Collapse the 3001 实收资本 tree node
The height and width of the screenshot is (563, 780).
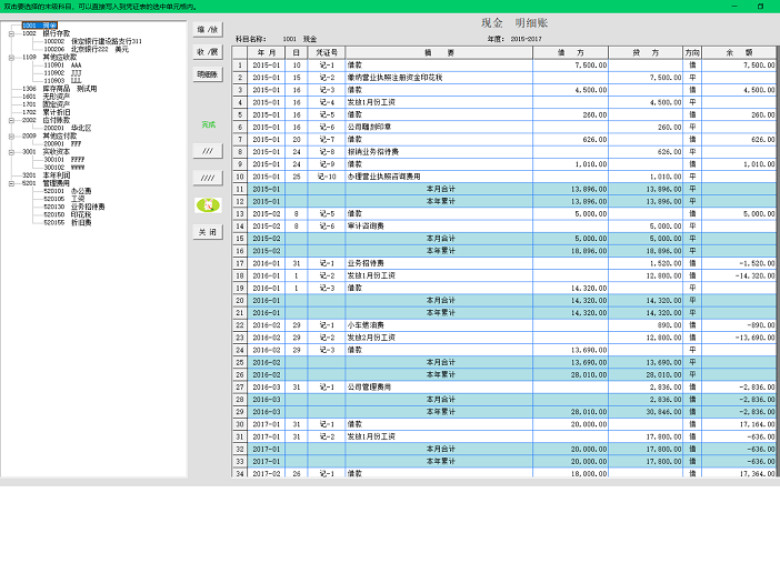pyautogui.click(x=11, y=152)
